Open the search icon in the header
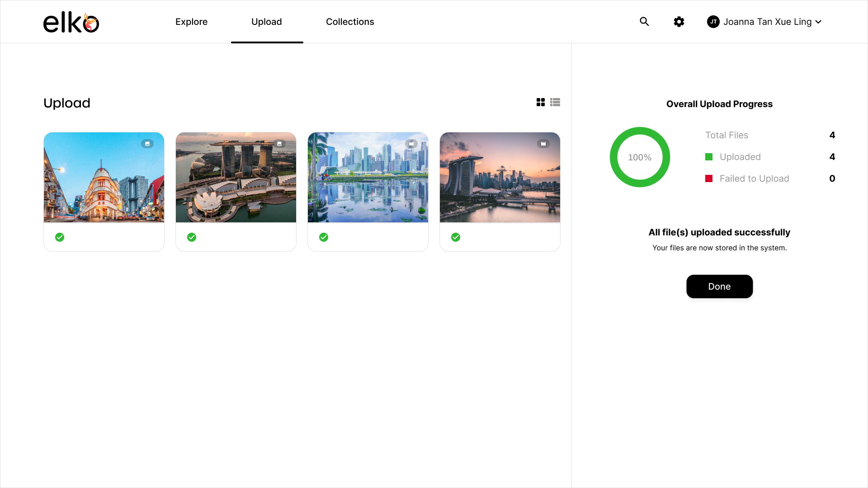 [644, 21]
